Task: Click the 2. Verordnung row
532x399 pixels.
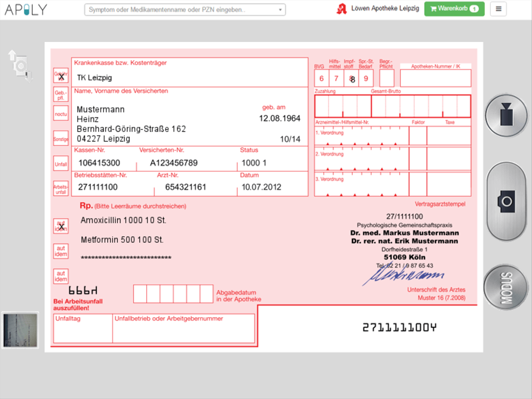Action: [392, 158]
